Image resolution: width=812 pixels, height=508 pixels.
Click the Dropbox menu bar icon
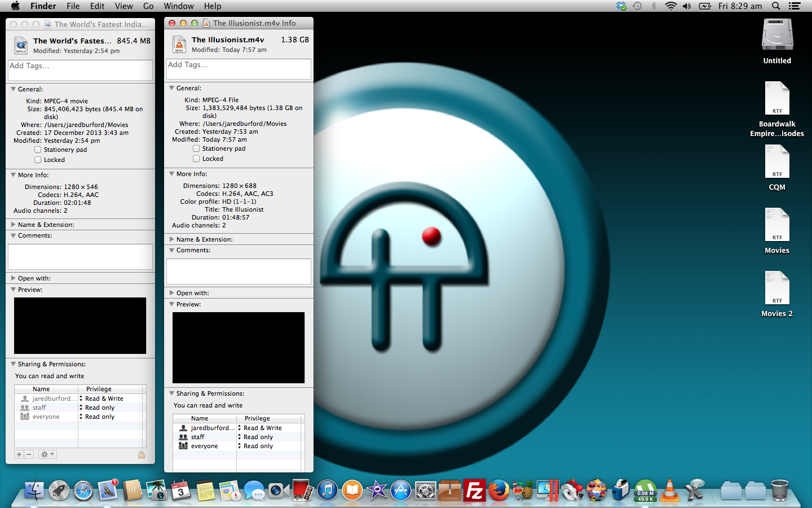(621, 6)
